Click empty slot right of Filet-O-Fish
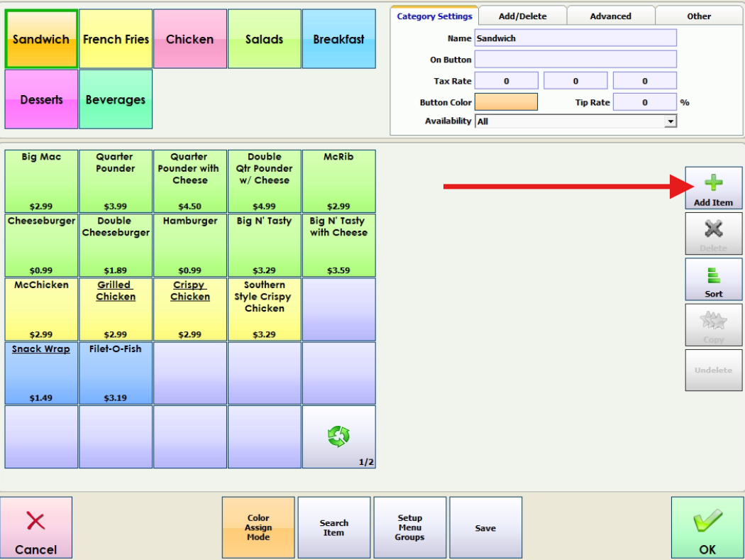This screenshot has width=745, height=560. (x=190, y=373)
